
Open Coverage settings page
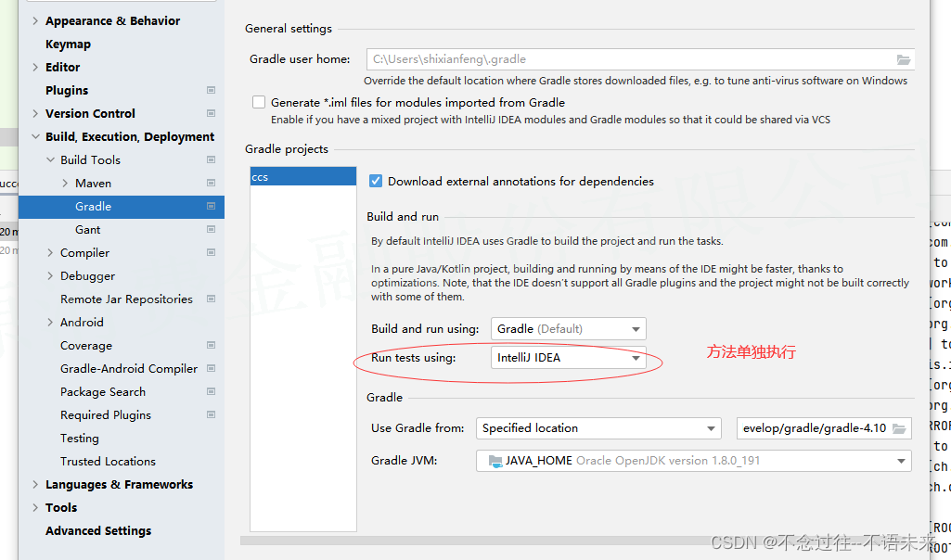86,346
